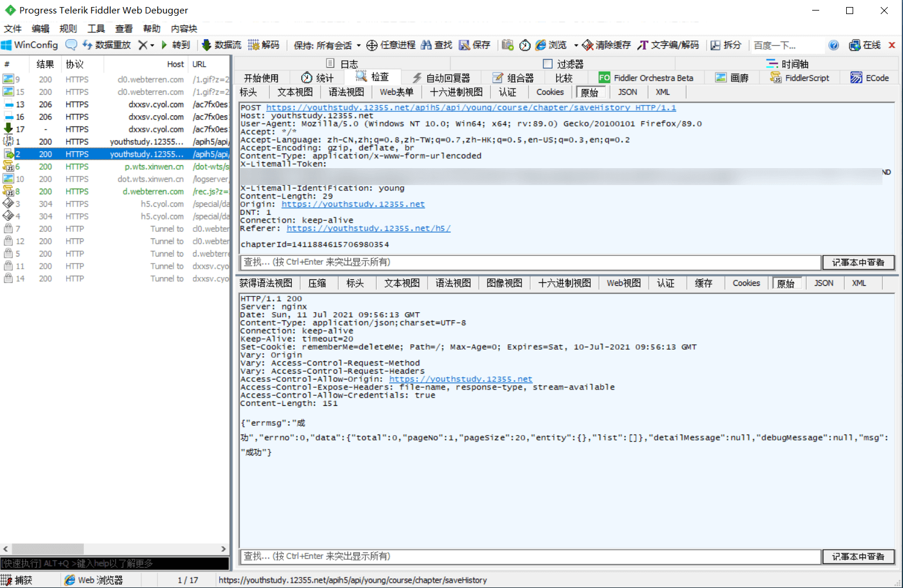Click request panel 记事本中查看 button

pyautogui.click(x=858, y=262)
